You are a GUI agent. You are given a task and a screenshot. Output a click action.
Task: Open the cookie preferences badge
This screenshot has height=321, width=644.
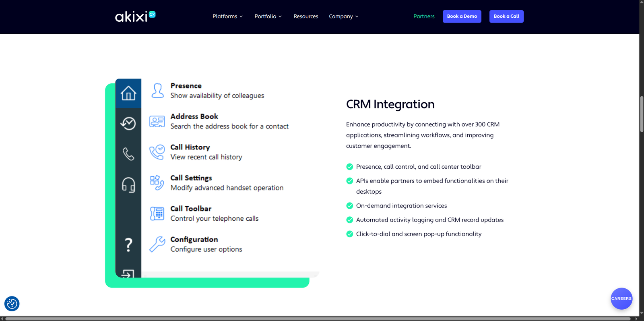(12, 304)
